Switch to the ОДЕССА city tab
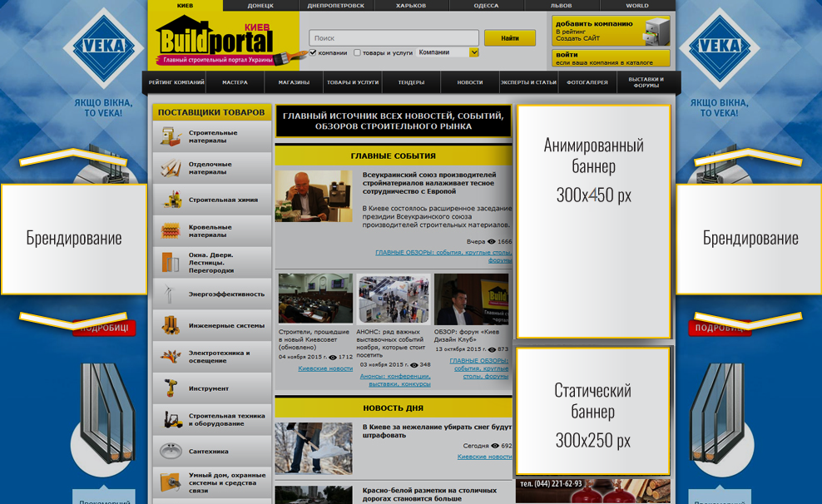The height and width of the screenshot is (504, 822). (x=487, y=5)
